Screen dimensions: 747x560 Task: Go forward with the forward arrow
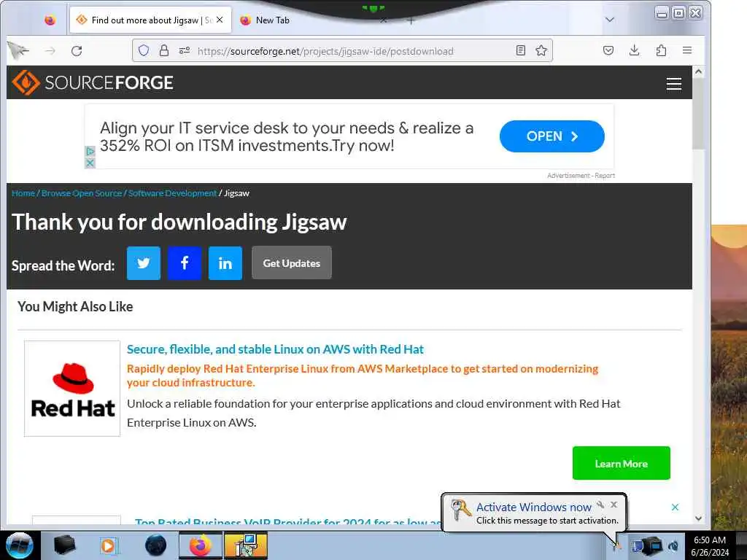click(50, 50)
